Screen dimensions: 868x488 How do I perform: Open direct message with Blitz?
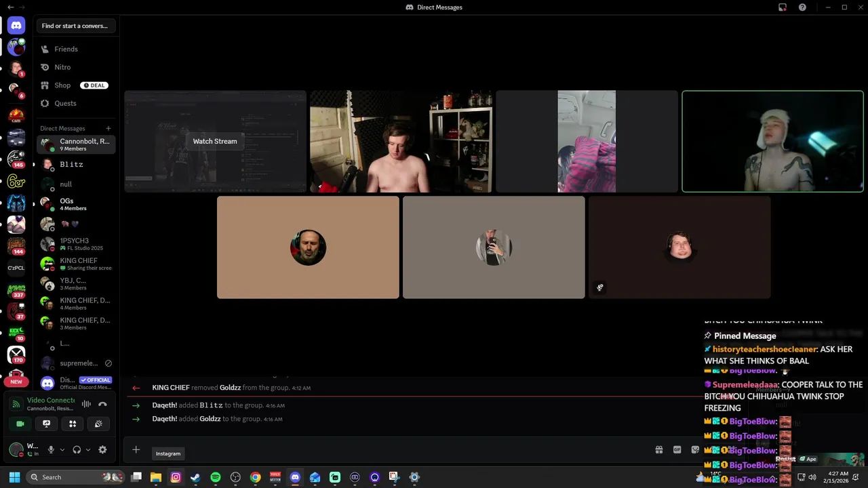76,164
